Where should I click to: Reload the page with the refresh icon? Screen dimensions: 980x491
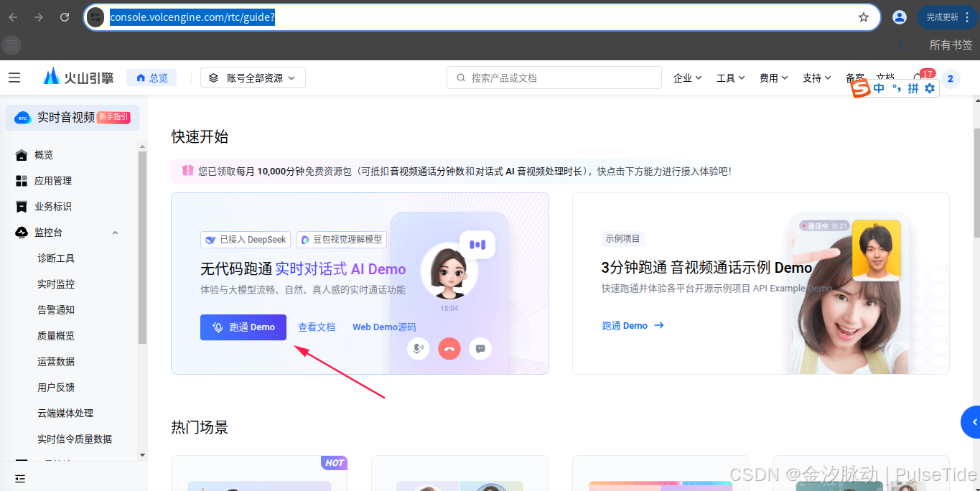click(x=65, y=17)
